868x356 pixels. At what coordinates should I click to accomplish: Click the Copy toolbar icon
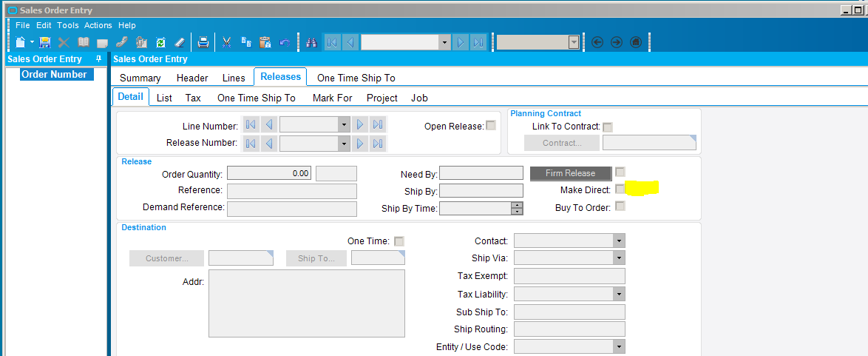tap(246, 42)
